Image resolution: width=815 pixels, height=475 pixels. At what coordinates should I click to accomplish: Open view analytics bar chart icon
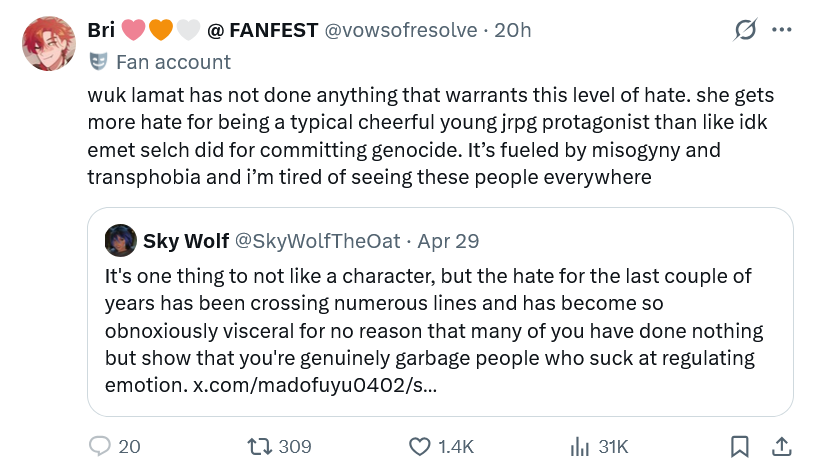[580, 446]
